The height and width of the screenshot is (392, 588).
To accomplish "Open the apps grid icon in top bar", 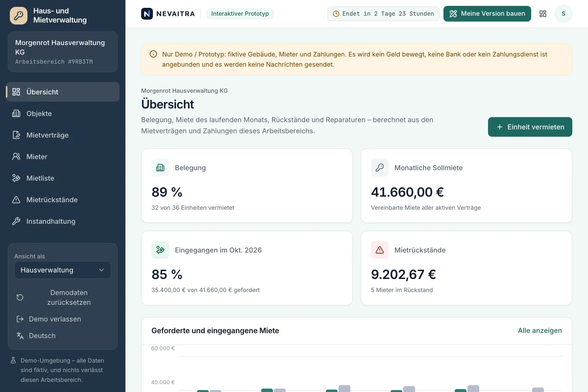I will [x=543, y=14].
